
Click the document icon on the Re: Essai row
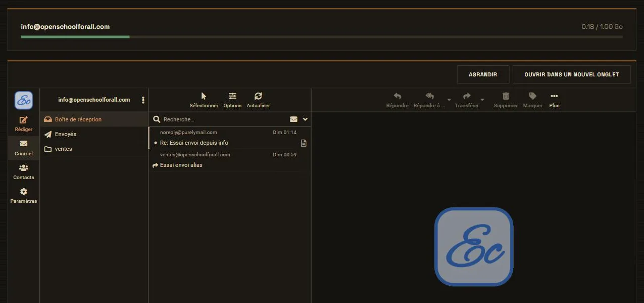304,143
